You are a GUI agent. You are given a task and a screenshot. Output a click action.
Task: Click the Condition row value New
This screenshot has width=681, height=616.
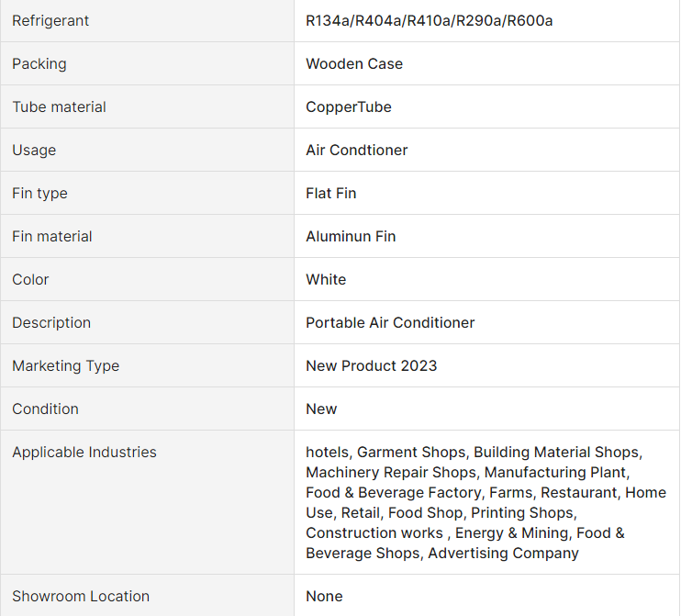pos(321,409)
